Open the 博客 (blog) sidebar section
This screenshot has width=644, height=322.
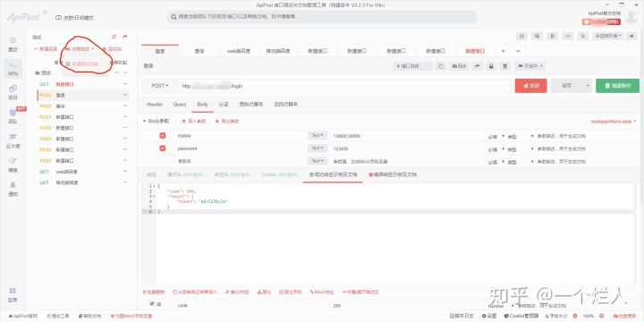pos(13,165)
